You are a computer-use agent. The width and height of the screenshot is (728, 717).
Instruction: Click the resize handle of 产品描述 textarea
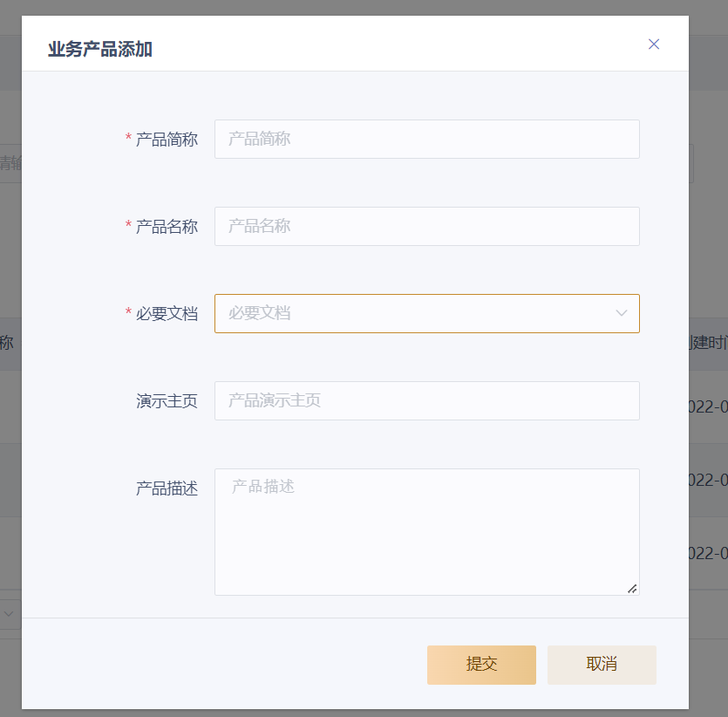pos(632,589)
